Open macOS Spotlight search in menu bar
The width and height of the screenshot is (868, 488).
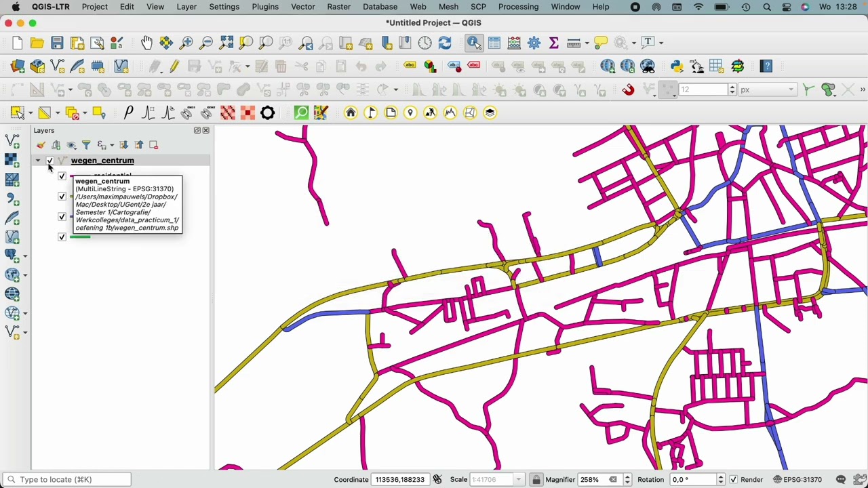pyautogui.click(x=767, y=7)
